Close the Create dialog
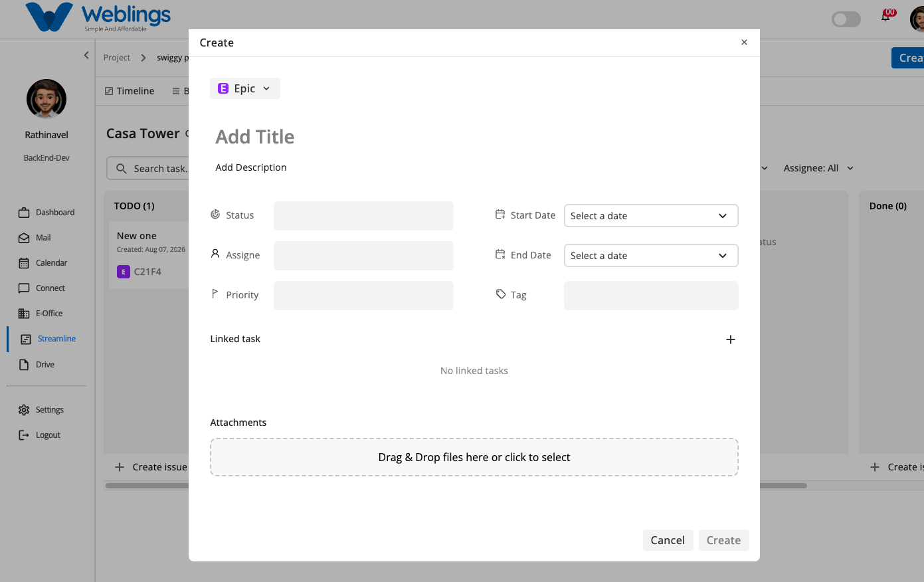This screenshot has width=924, height=582. pos(744,43)
